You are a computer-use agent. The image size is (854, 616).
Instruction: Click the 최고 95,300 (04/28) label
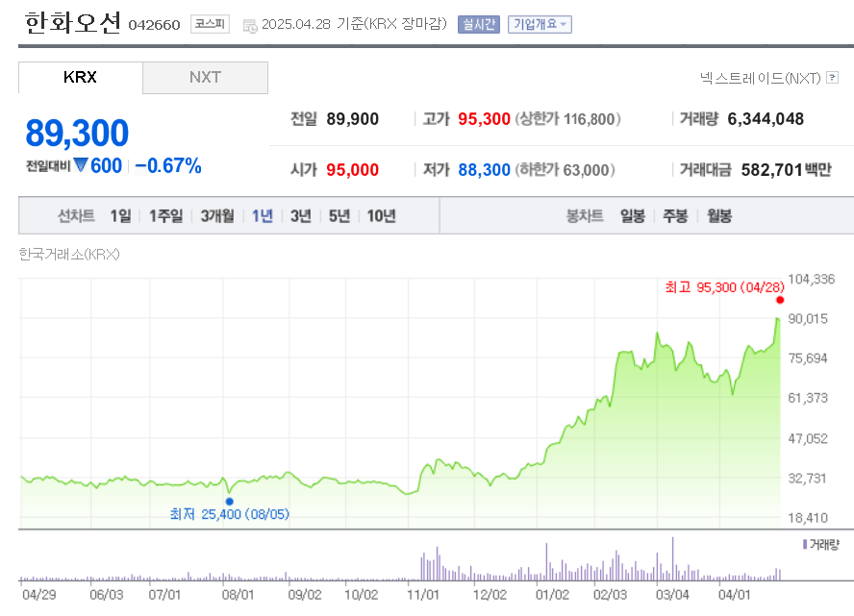pos(724,287)
